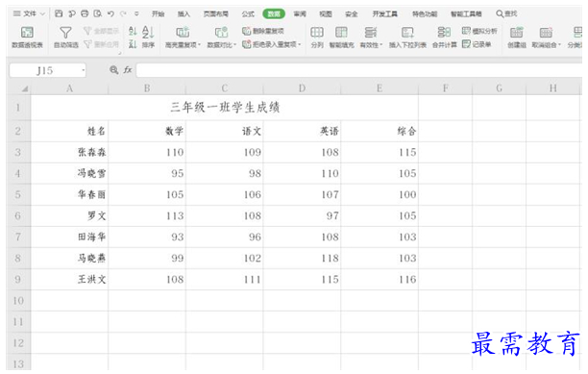Select 罗文's 数学 score 113

point(147,215)
